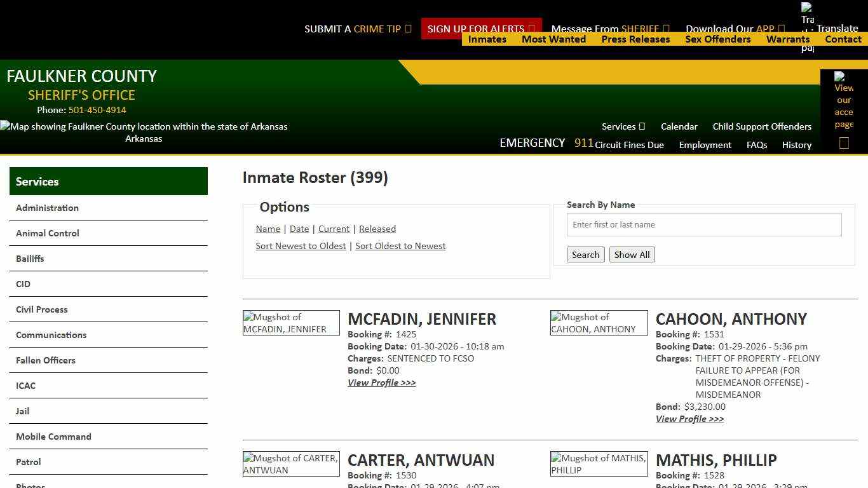Filter inmate roster by Released
This screenshot has height=488, width=868.
coord(377,229)
